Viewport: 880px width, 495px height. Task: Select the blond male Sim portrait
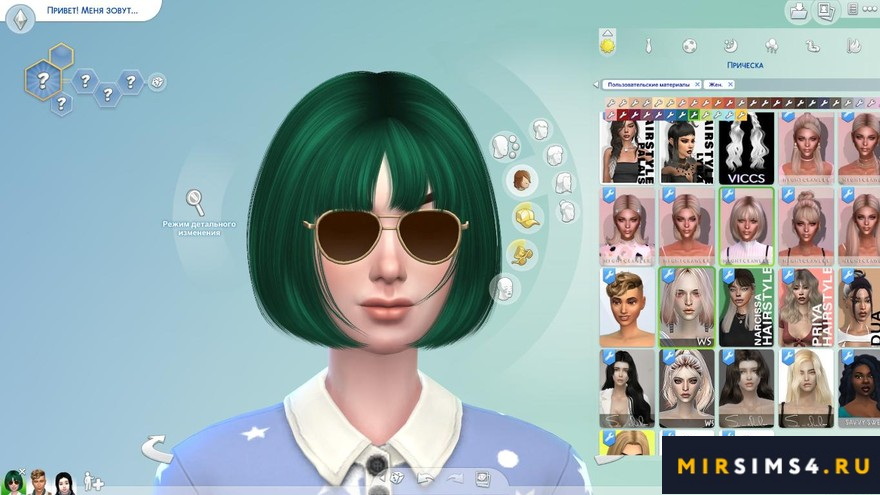point(38,482)
